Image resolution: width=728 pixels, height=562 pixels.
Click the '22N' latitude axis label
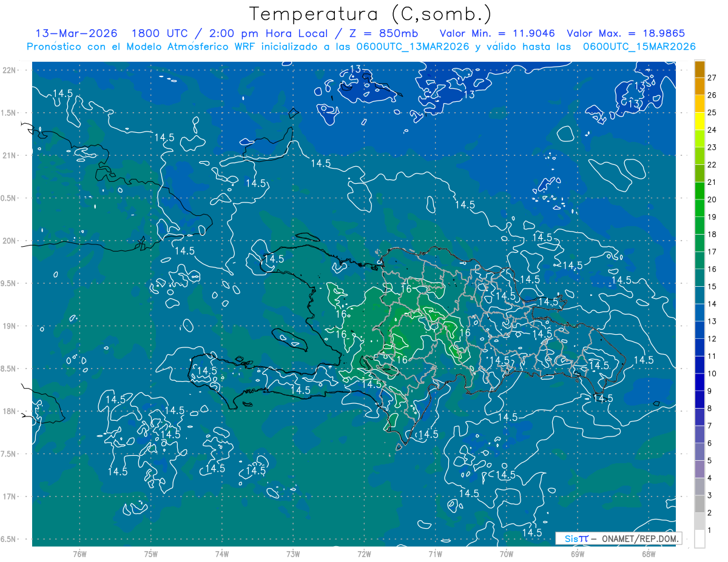(9, 70)
